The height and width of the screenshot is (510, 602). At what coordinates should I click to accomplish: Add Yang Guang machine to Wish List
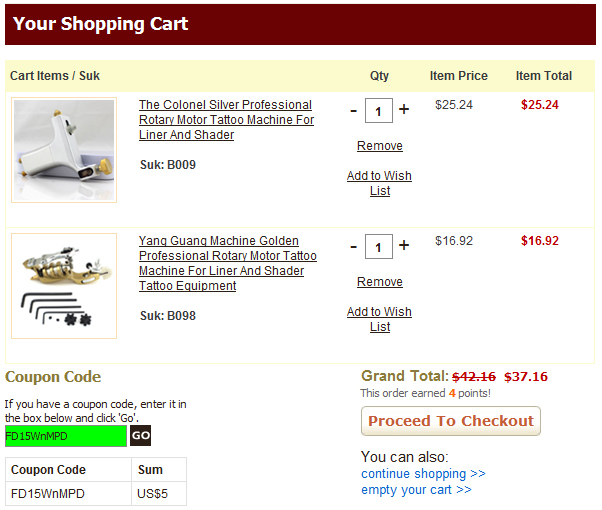(x=379, y=319)
